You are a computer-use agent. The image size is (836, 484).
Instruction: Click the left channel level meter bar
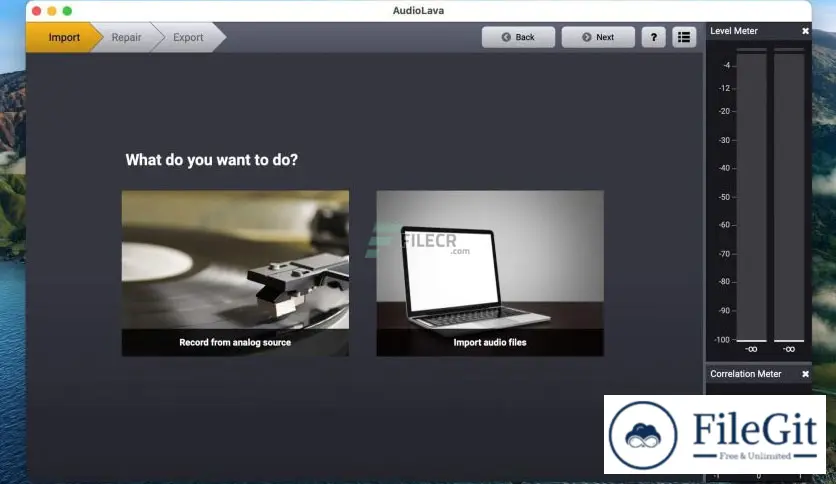(x=752, y=195)
